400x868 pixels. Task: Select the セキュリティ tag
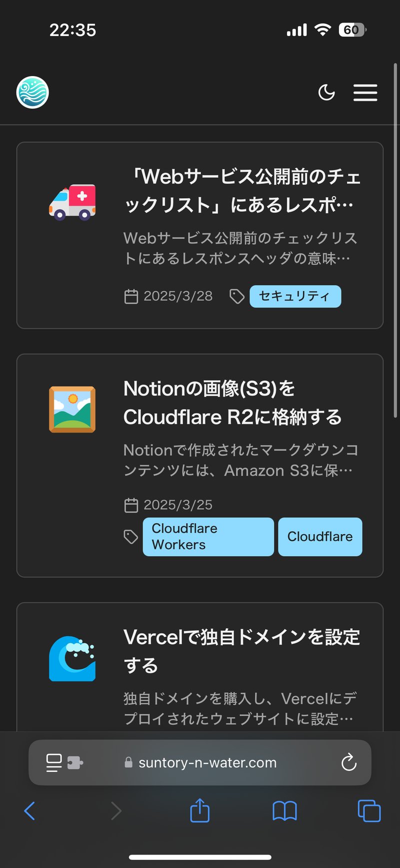(295, 296)
